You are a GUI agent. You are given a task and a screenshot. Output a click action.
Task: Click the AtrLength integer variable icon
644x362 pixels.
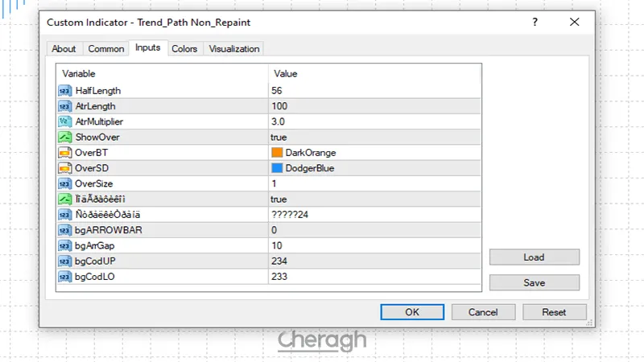point(65,106)
